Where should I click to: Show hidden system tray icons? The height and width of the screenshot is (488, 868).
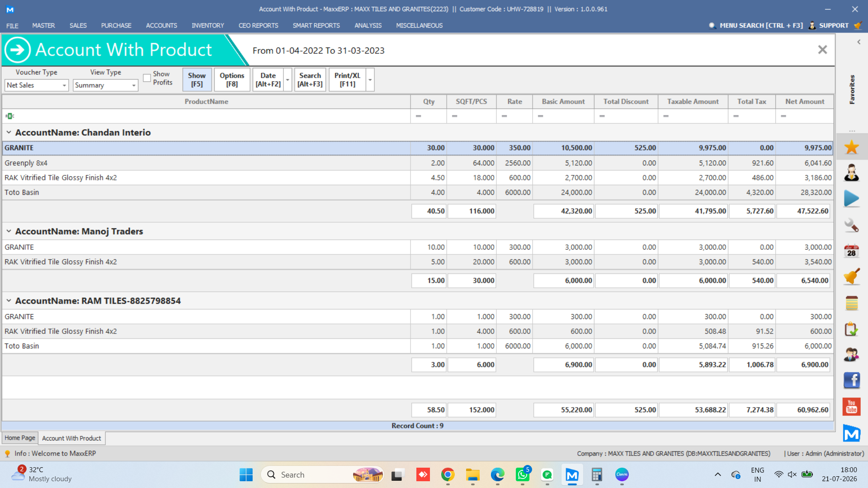click(718, 474)
